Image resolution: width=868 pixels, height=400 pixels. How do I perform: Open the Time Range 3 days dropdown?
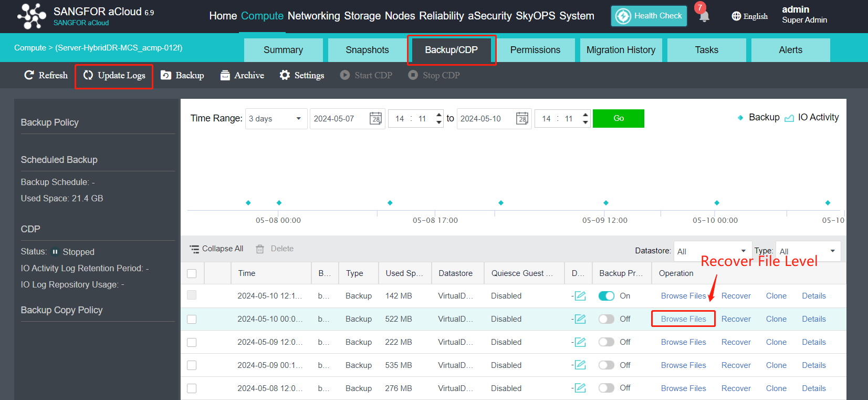[276, 119]
